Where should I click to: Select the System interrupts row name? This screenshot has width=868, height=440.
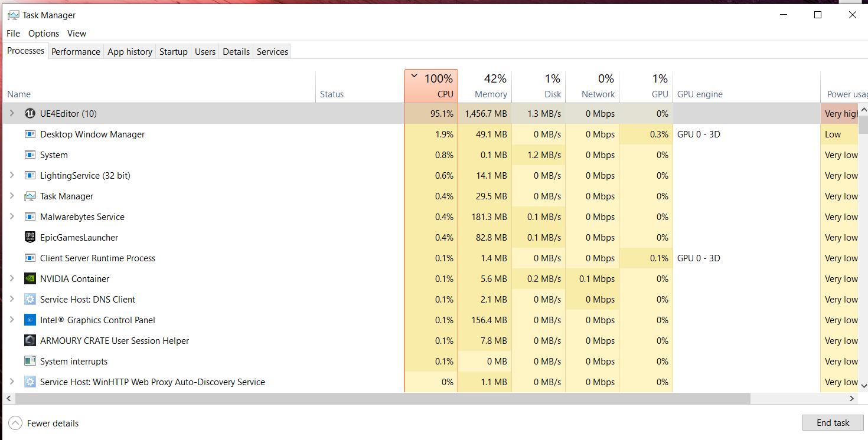(x=74, y=361)
